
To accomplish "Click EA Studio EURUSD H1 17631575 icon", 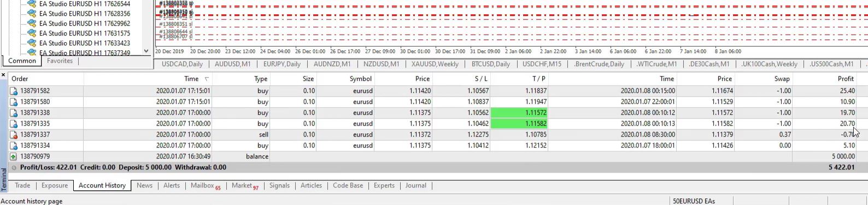I will pos(32,33).
